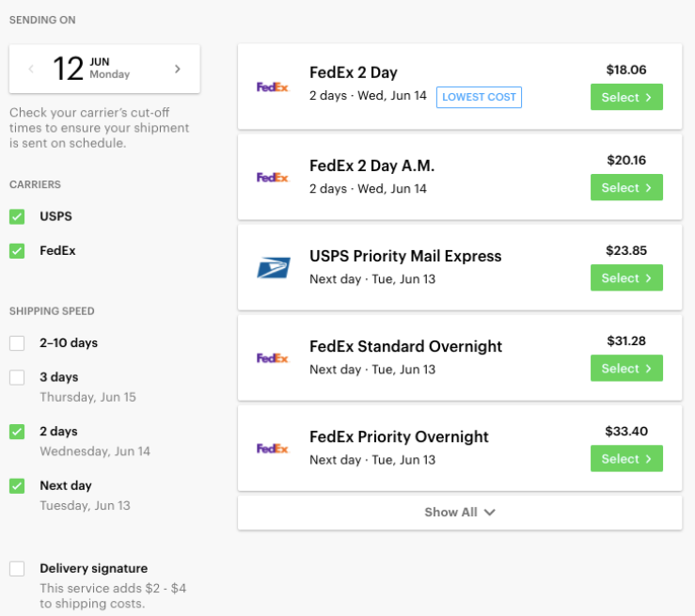Disable the Next day shipping speed
The width and height of the screenshot is (695, 616).
17,486
